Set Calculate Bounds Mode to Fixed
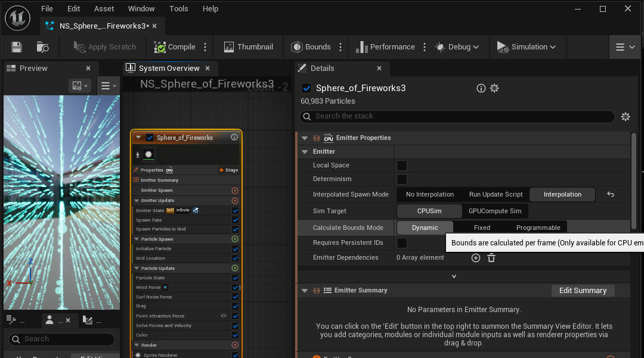Screen dimensions: 644x358 (482, 228)
